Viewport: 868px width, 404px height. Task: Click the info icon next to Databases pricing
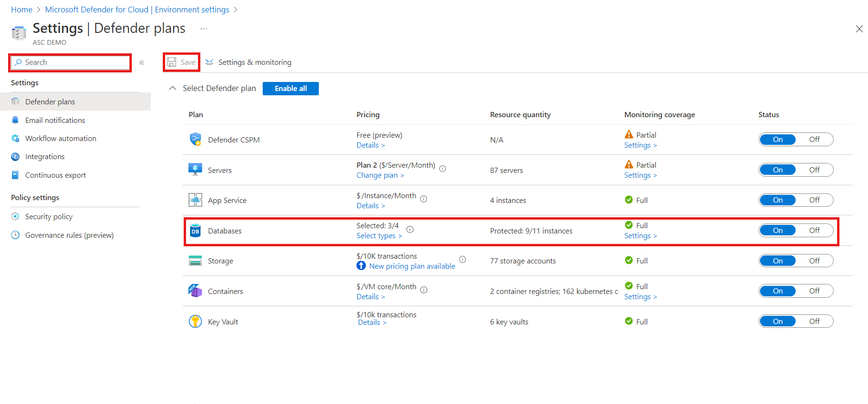tap(410, 230)
